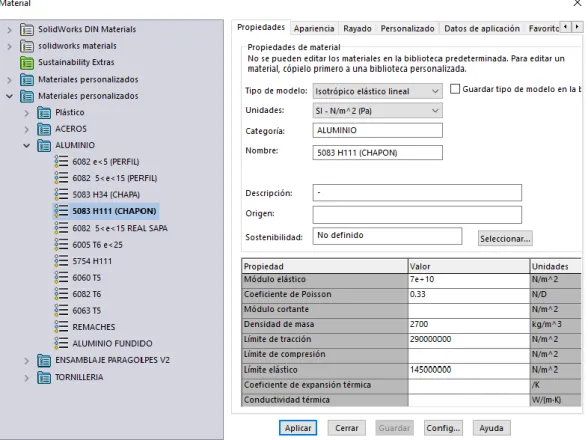
Task: Click the Aplicar button
Action: [x=298, y=428]
